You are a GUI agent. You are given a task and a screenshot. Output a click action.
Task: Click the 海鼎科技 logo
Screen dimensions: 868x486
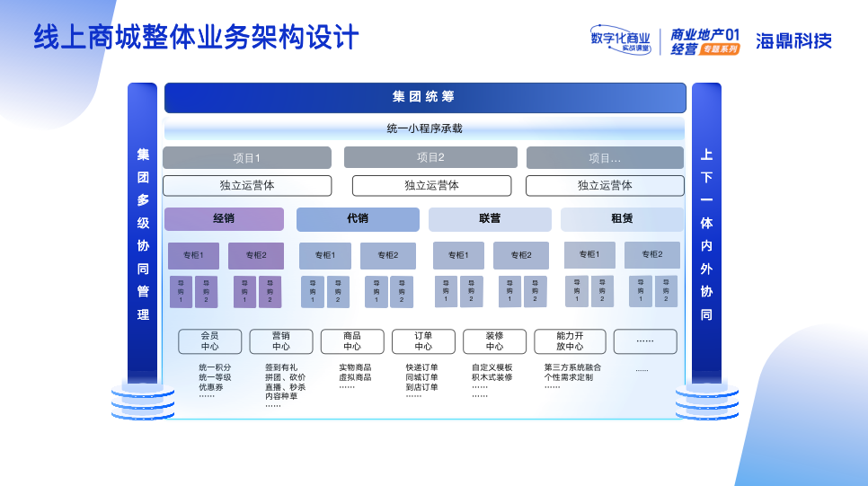pos(793,40)
